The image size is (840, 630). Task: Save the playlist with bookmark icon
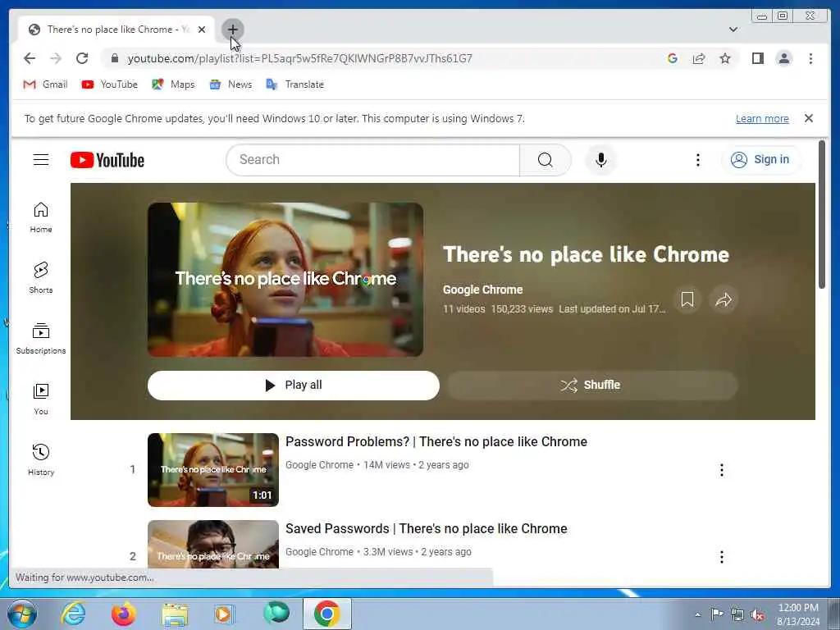coord(687,299)
